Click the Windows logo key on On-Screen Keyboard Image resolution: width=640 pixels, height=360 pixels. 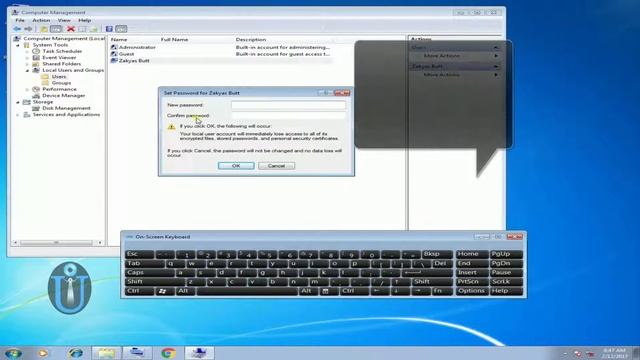[162, 291]
